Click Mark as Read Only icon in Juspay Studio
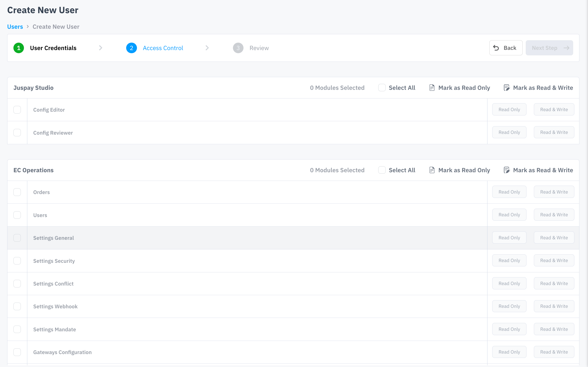 click(432, 88)
